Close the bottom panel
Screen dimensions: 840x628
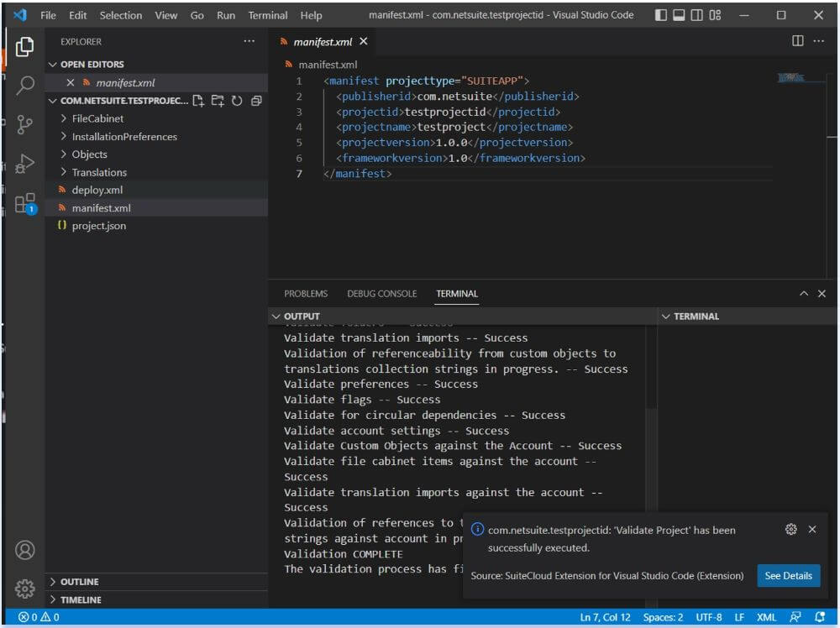tap(822, 293)
